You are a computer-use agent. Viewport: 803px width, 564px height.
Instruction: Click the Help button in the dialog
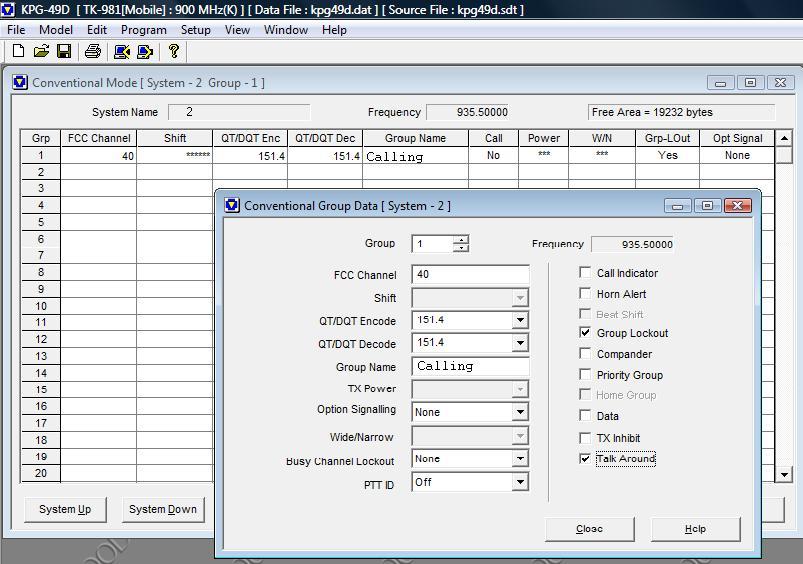(695, 529)
